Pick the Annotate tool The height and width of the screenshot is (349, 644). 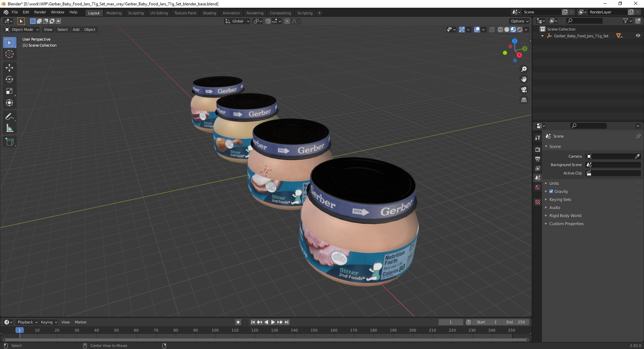coord(9,117)
